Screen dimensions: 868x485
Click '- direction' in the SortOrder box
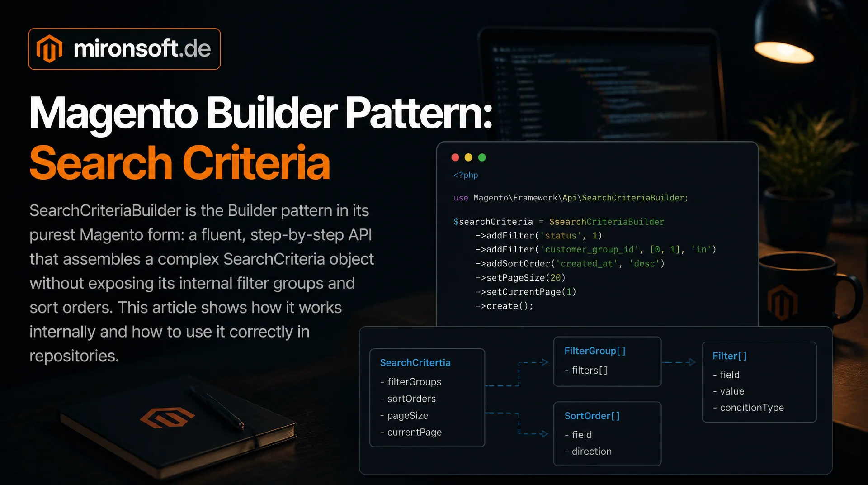coord(588,452)
